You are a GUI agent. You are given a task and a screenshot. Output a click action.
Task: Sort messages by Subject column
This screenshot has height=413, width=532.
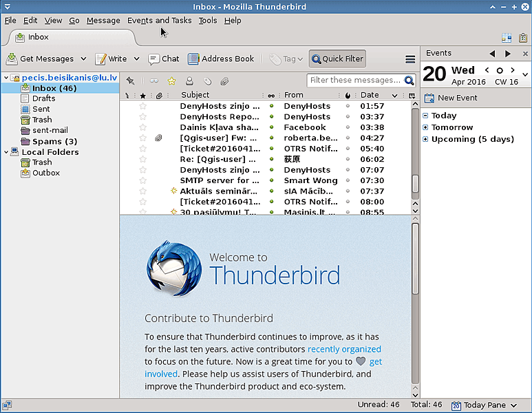coord(195,95)
